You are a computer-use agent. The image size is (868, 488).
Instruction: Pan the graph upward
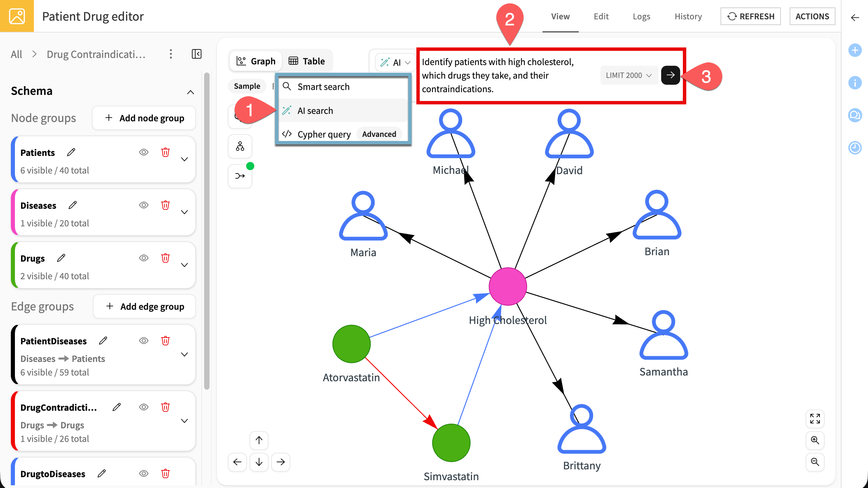(259, 440)
